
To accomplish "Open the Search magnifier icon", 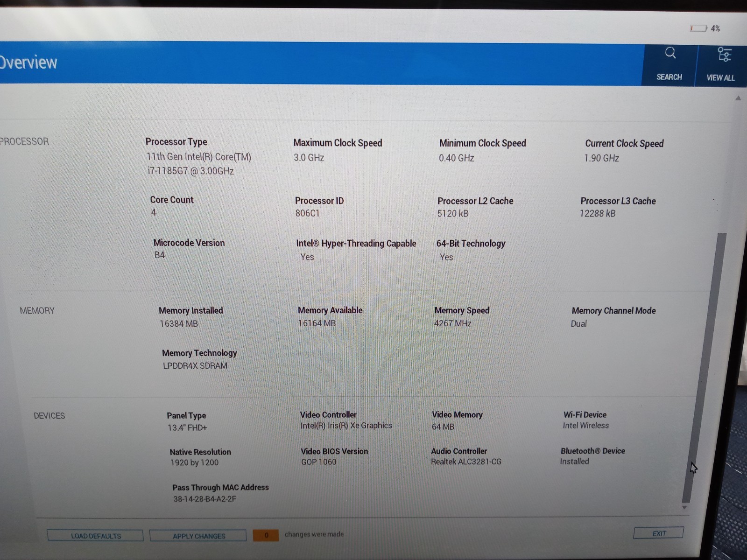I will tap(670, 53).
